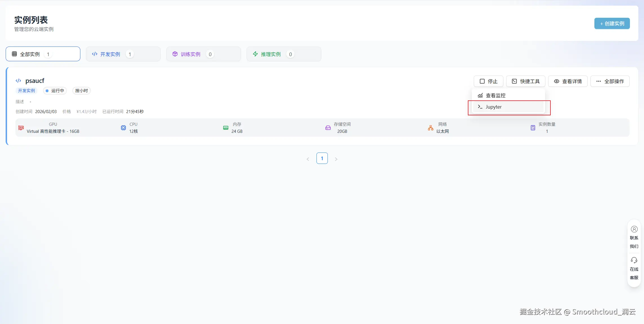Open the 全部操作 more-actions dropdown

coord(610,81)
